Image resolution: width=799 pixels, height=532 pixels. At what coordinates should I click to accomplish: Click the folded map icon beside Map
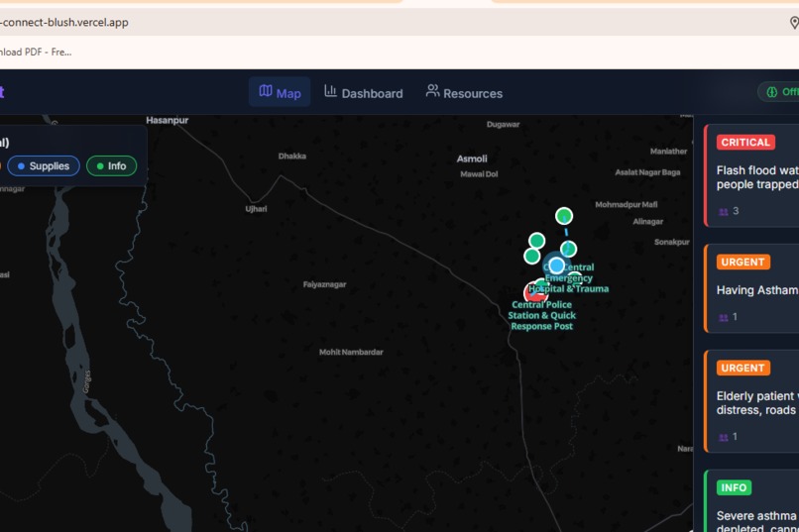click(266, 91)
